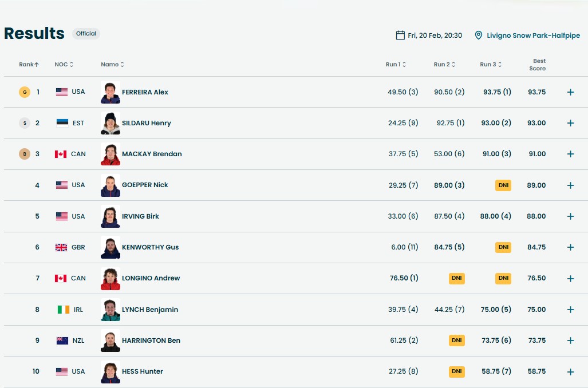Expand HESS Hunter result details

pyautogui.click(x=570, y=371)
